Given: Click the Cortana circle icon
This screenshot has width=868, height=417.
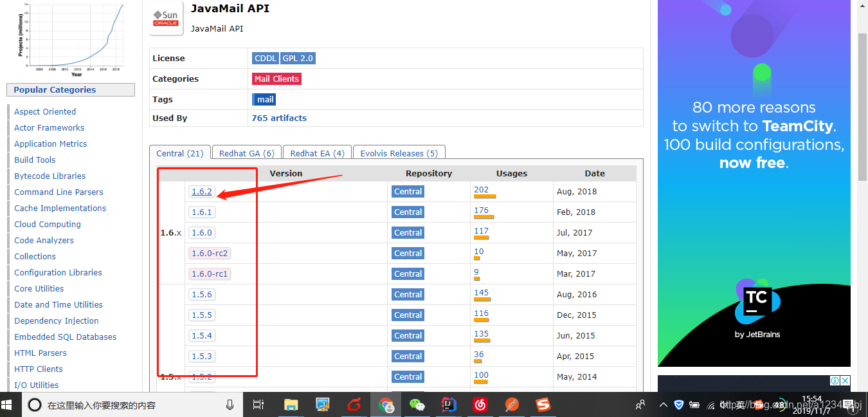Looking at the screenshot, I should pos(35,405).
